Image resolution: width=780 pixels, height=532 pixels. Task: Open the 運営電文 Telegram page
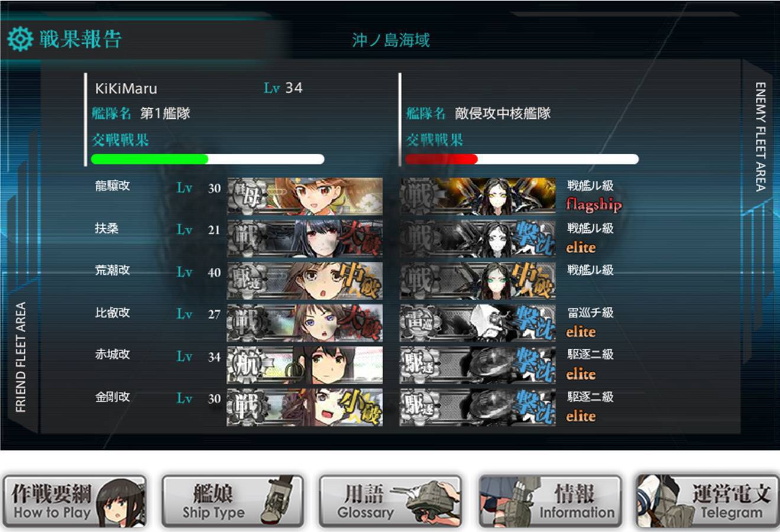pyautogui.click(x=707, y=501)
